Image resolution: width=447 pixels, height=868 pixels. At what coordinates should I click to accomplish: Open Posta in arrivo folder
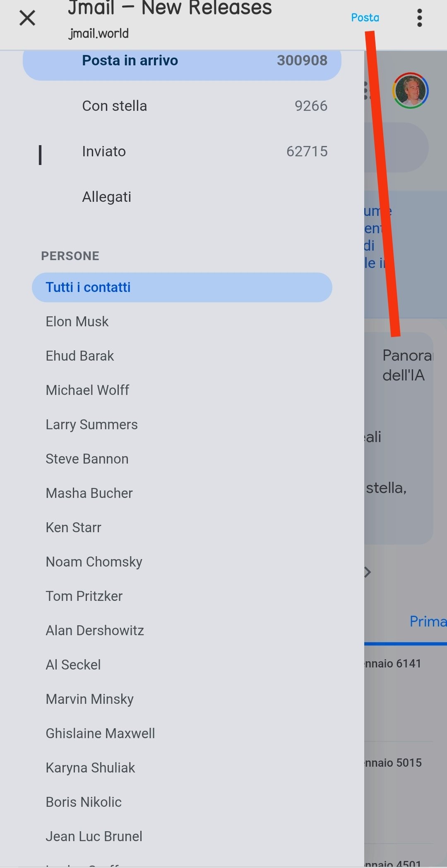[182, 61]
